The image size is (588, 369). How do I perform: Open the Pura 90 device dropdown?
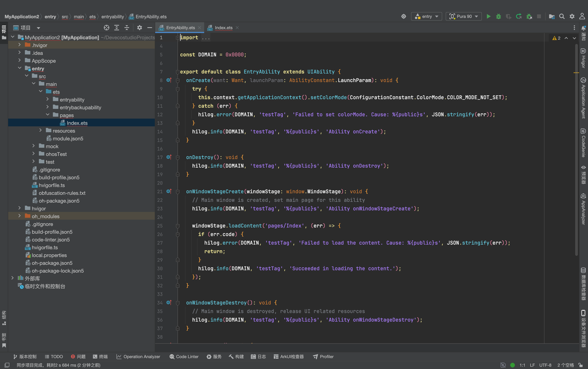[464, 16]
